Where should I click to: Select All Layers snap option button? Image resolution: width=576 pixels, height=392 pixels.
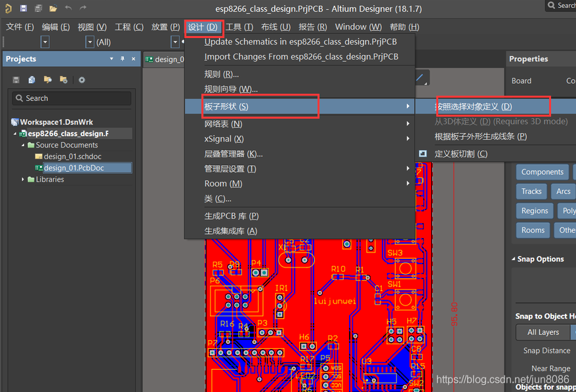543,332
